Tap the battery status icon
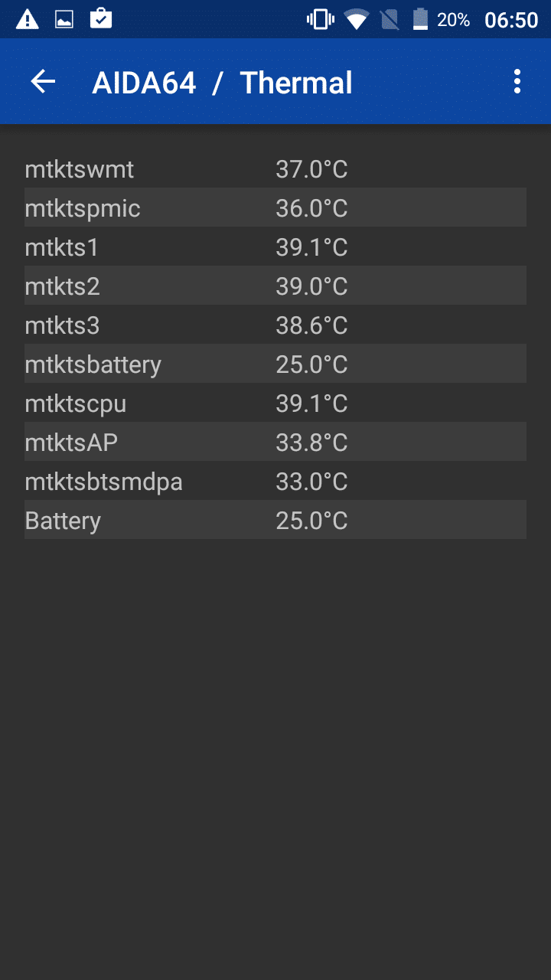 (420, 19)
